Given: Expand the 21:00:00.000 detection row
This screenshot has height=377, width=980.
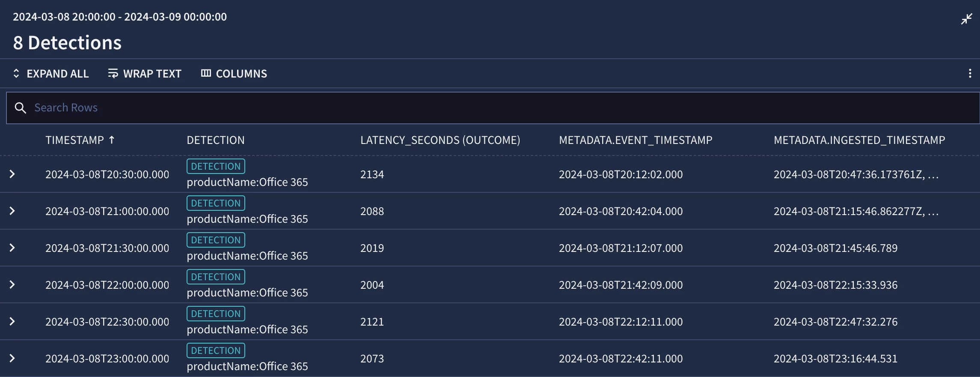Looking at the screenshot, I should coord(12,211).
